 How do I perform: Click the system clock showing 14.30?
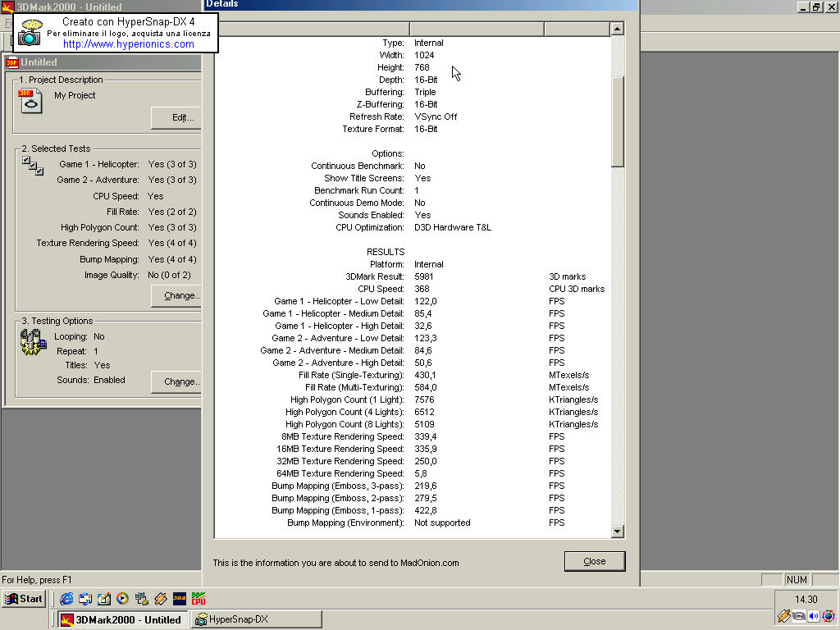click(x=806, y=600)
